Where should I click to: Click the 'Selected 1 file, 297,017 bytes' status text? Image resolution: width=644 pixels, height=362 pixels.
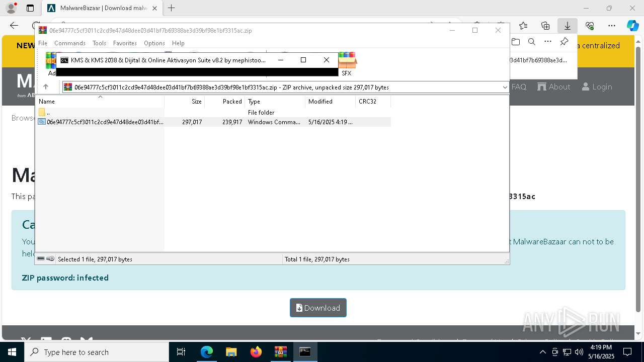point(95,259)
